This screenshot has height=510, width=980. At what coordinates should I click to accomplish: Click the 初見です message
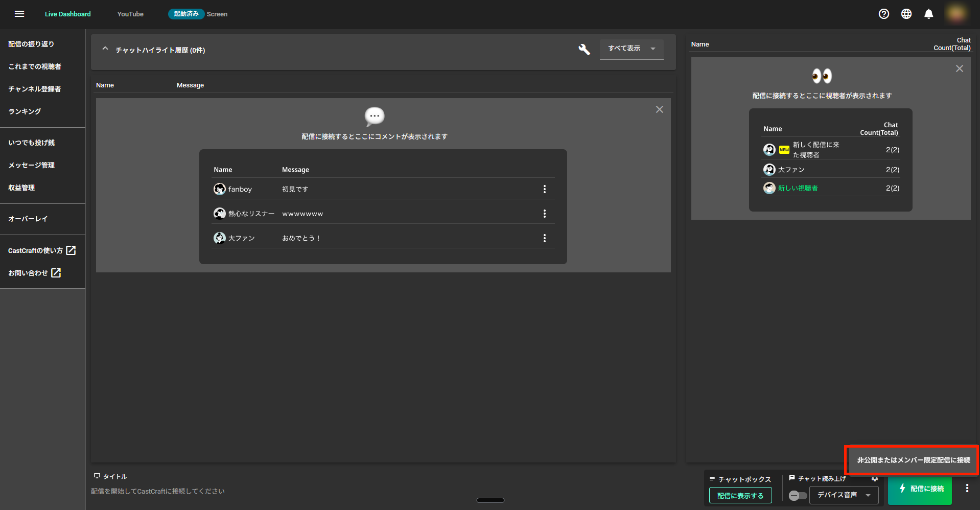pyautogui.click(x=295, y=189)
